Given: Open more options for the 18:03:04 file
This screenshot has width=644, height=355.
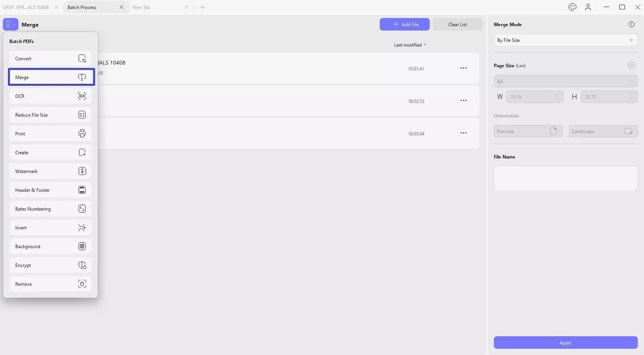Looking at the screenshot, I should coord(463,133).
